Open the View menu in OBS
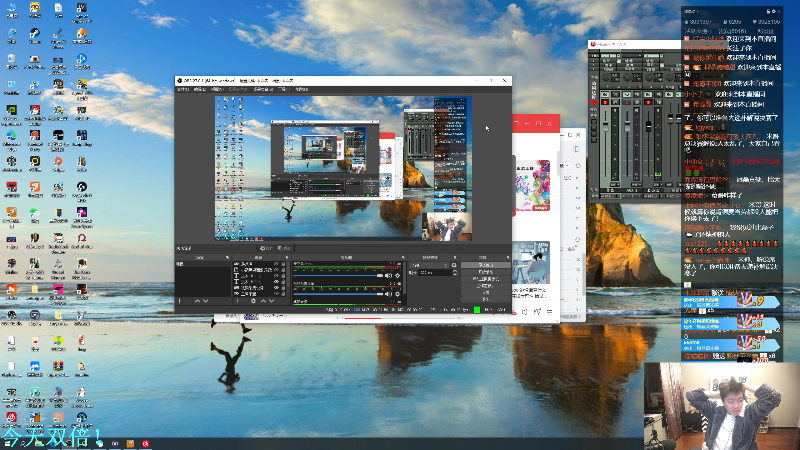The height and width of the screenshot is (450, 800). [217, 89]
